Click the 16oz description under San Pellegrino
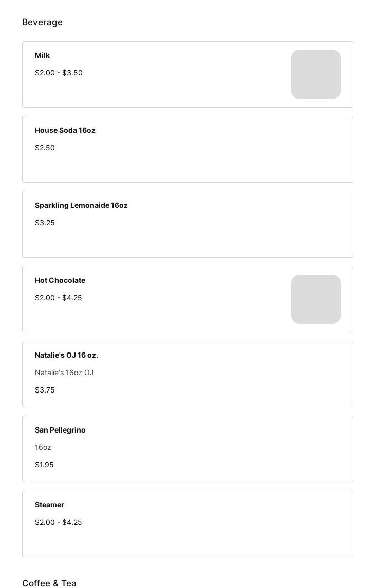 click(x=43, y=447)
